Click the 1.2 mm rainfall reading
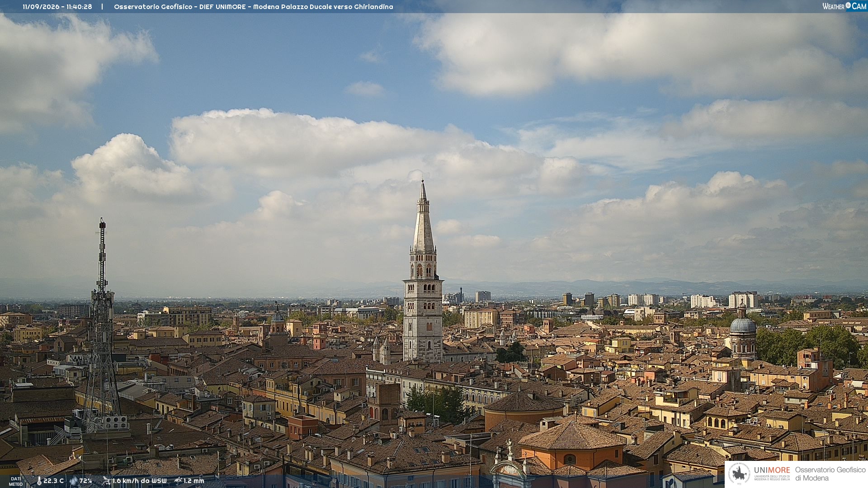Screen dimensions: 868x488 [194, 481]
